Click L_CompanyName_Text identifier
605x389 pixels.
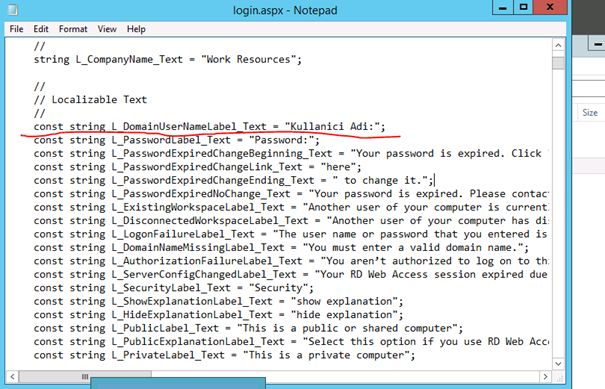click(129, 59)
